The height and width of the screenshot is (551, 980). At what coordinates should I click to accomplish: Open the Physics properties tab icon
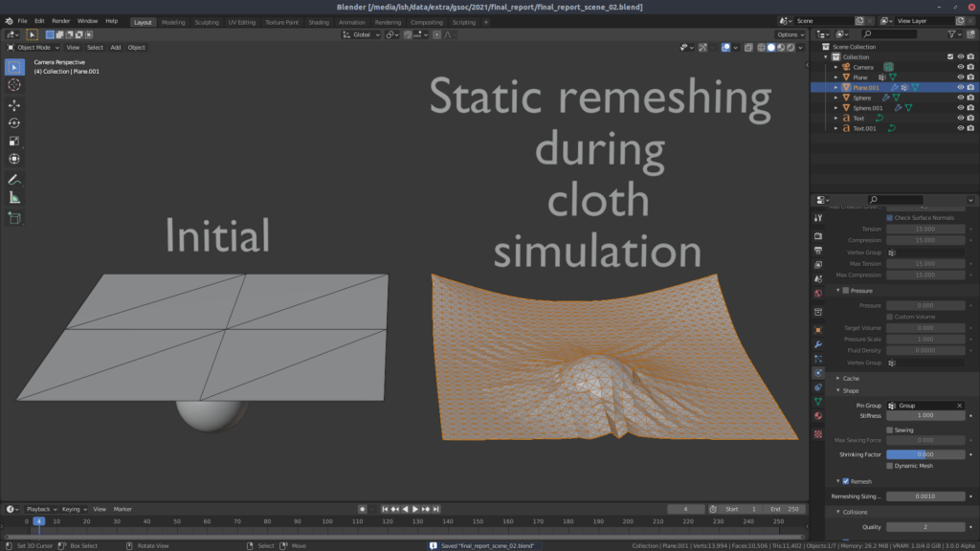818,372
